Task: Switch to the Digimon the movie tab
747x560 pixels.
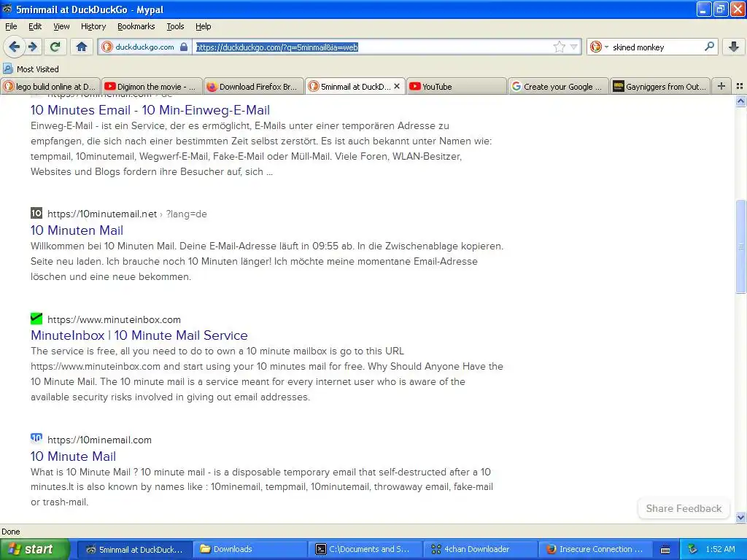Action: tap(152, 87)
